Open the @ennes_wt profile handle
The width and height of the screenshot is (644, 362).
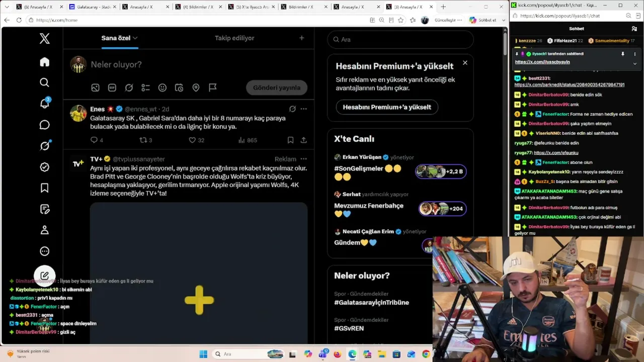pyautogui.click(x=141, y=109)
